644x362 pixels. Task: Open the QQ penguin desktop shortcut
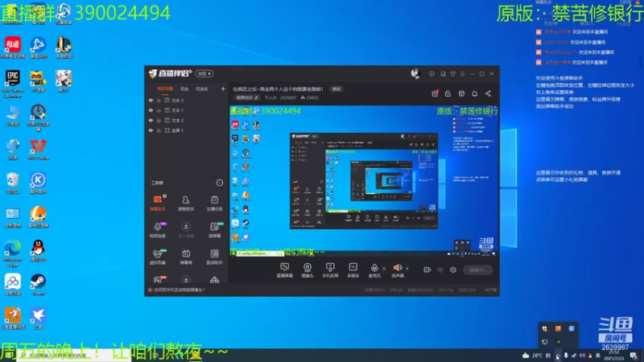38,251
